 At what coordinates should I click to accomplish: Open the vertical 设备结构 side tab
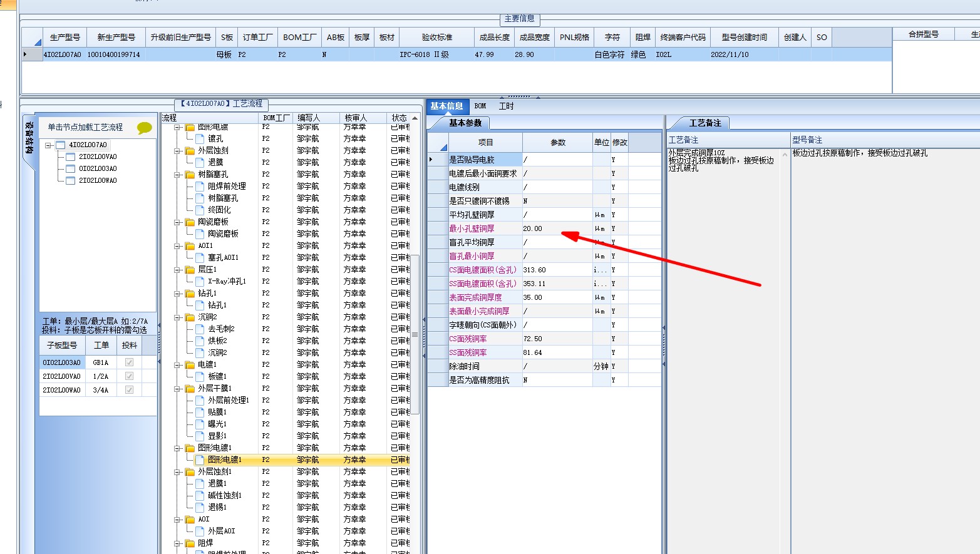(x=29, y=138)
